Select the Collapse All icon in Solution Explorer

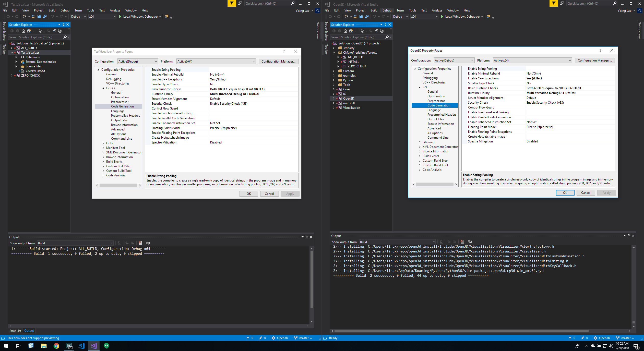tap(55, 31)
